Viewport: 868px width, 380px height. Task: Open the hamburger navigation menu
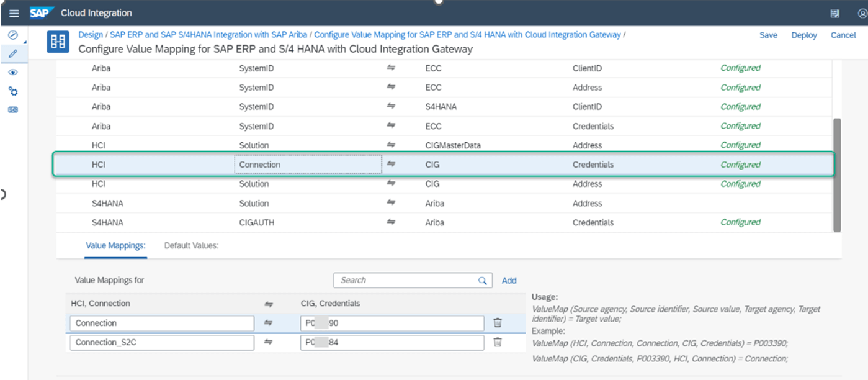[x=14, y=13]
